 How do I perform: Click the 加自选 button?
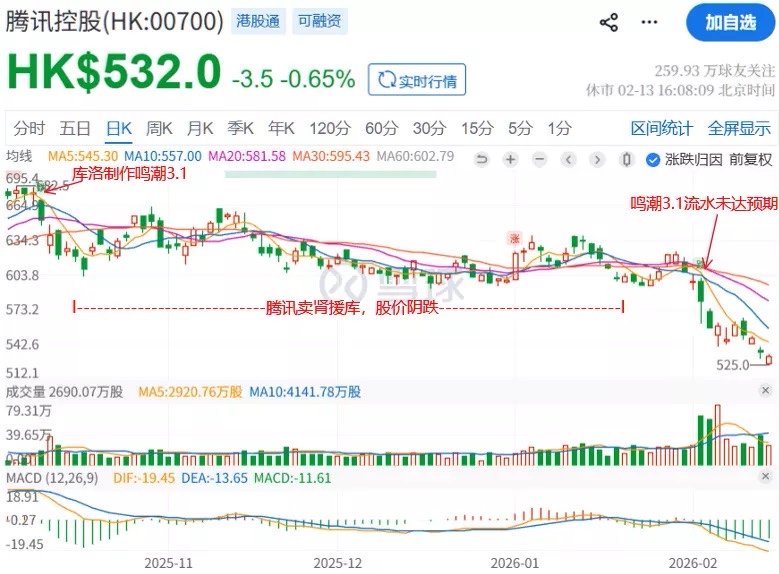click(730, 23)
